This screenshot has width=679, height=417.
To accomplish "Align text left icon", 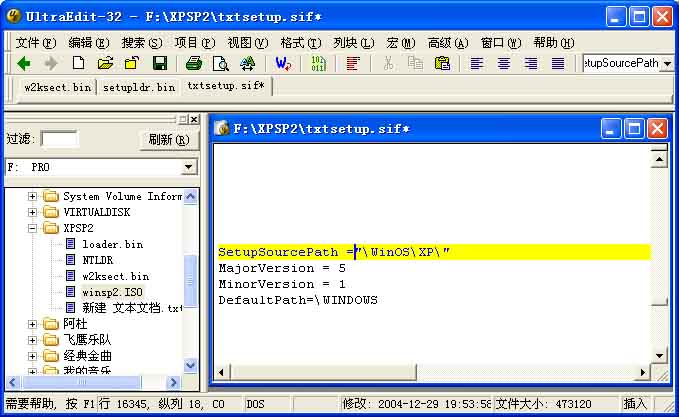I will [x=477, y=64].
